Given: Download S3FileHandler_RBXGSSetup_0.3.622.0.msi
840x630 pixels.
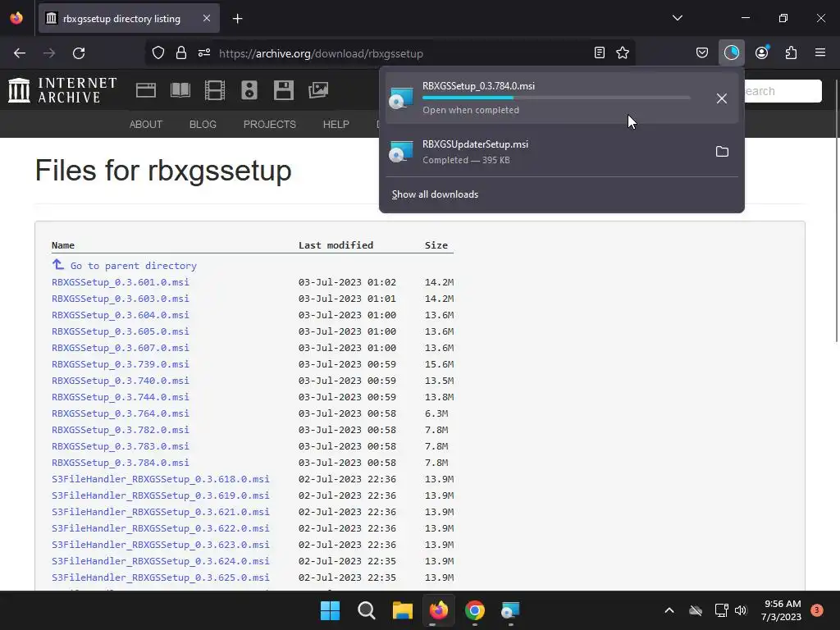Looking at the screenshot, I should click(x=160, y=528).
